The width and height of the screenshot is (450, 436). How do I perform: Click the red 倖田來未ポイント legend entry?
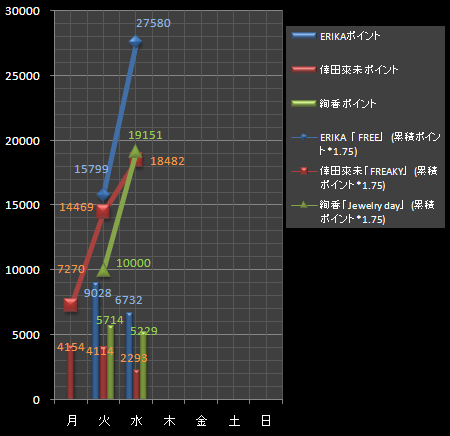pyautogui.click(x=345, y=70)
